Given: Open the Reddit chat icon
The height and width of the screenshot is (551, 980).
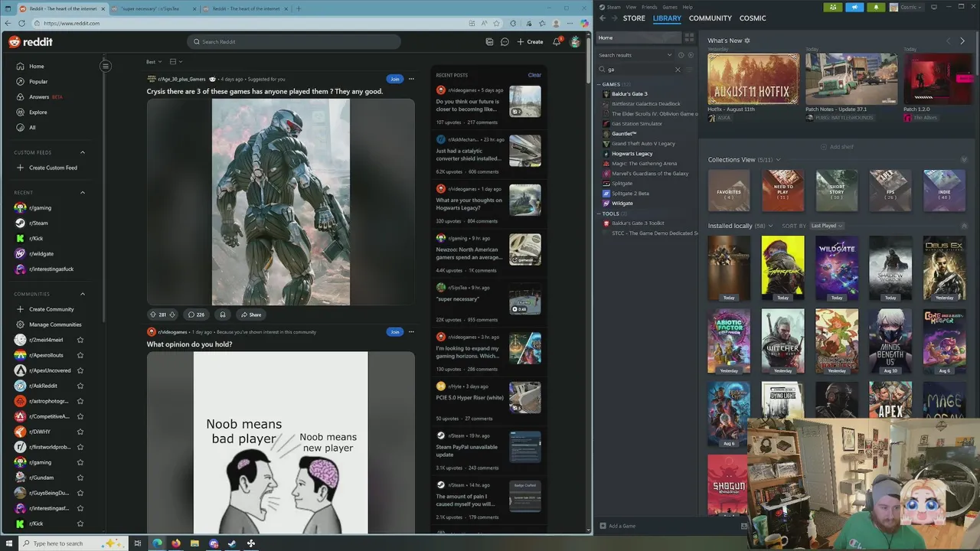Looking at the screenshot, I should [x=505, y=41].
